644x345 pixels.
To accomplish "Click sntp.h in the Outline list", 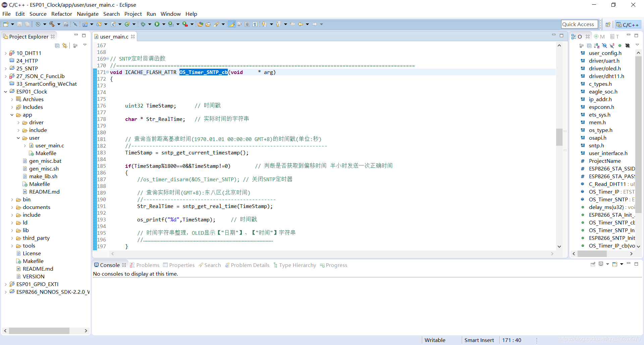I will tap(596, 145).
